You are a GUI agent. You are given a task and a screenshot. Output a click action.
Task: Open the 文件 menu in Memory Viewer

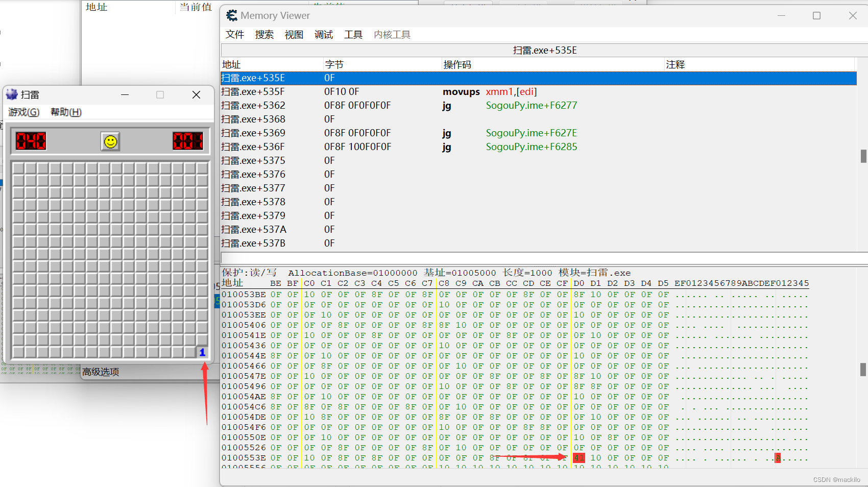click(x=235, y=35)
